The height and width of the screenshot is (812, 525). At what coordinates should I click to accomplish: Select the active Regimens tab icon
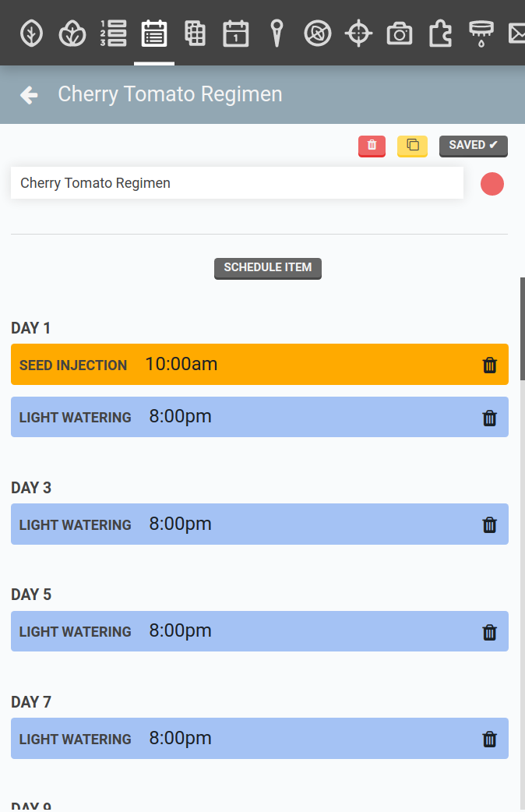click(x=154, y=34)
